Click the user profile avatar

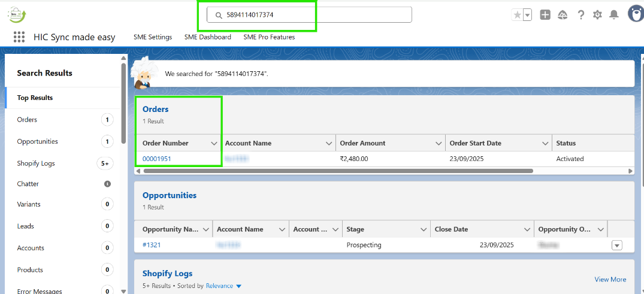[x=635, y=14]
